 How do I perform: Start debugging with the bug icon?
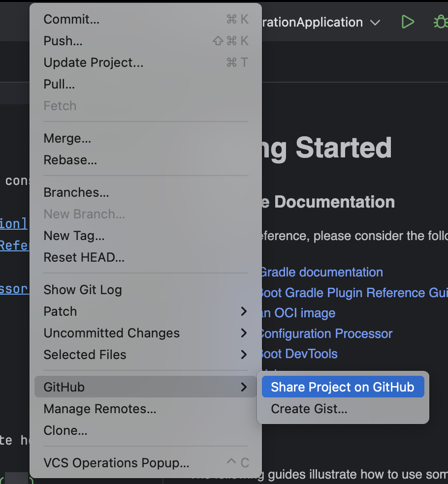click(x=441, y=22)
